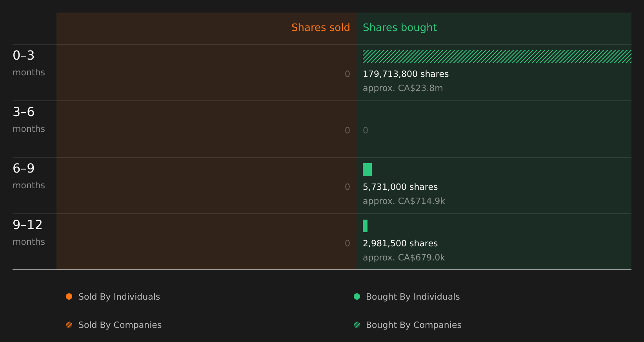Click the approx. CA$679.0k value
The height and width of the screenshot is (342, 644).
[x=404, y=258]
